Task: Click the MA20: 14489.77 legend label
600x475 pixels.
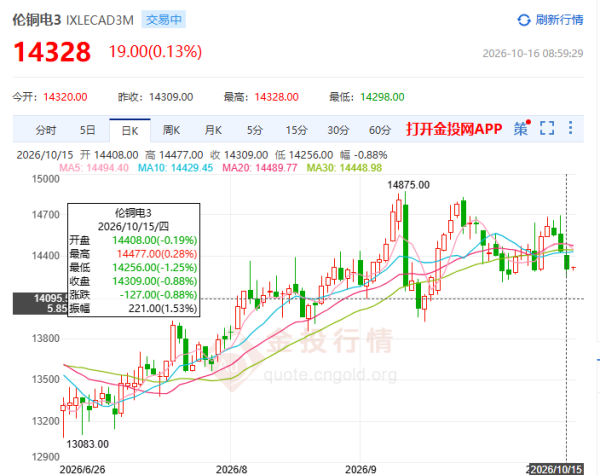Action: click(260, 168)
